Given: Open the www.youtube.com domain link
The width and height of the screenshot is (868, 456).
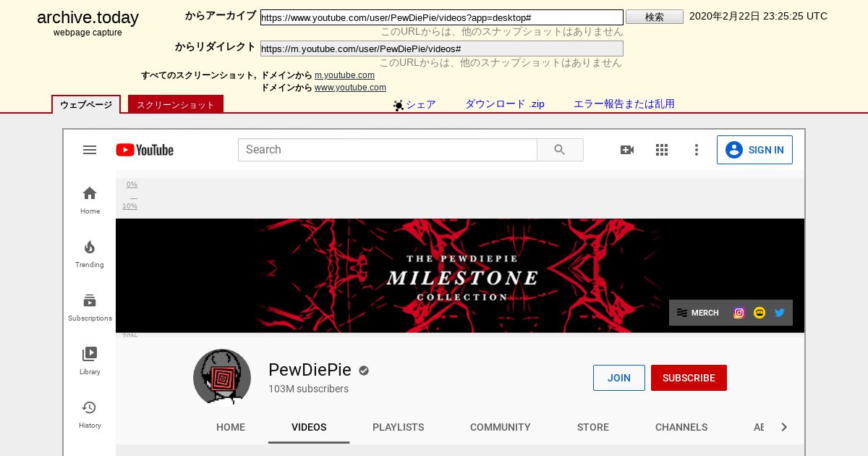Looking at the screenshot, I should (x=350, y=88).
